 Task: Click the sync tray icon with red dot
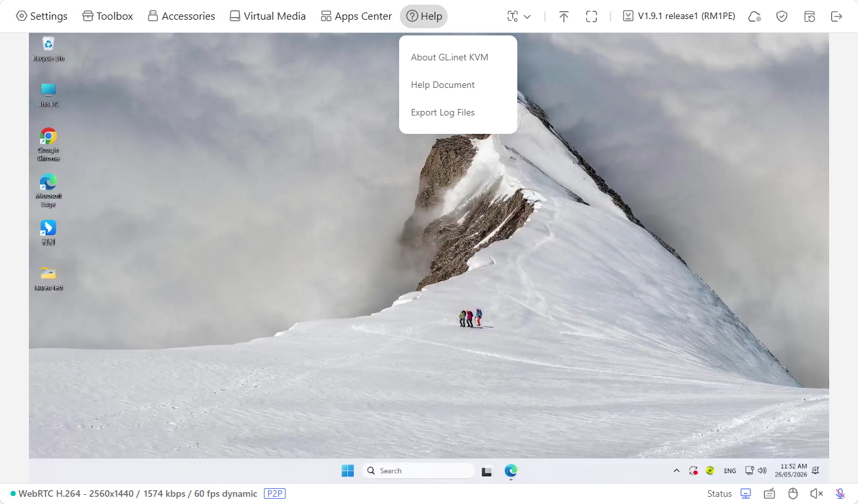click(693, 471)
